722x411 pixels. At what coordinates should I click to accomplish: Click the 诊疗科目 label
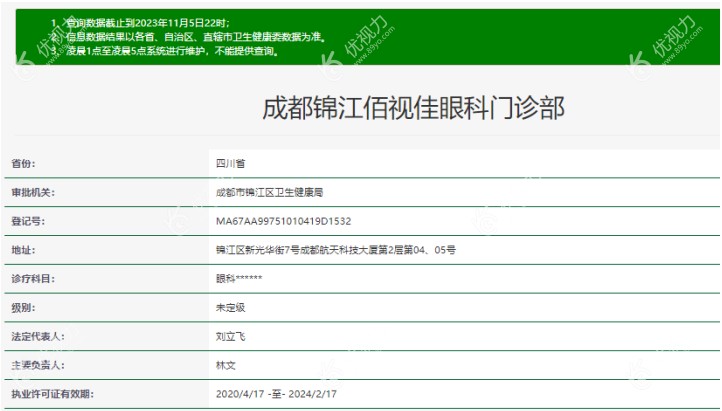(33, 279)
